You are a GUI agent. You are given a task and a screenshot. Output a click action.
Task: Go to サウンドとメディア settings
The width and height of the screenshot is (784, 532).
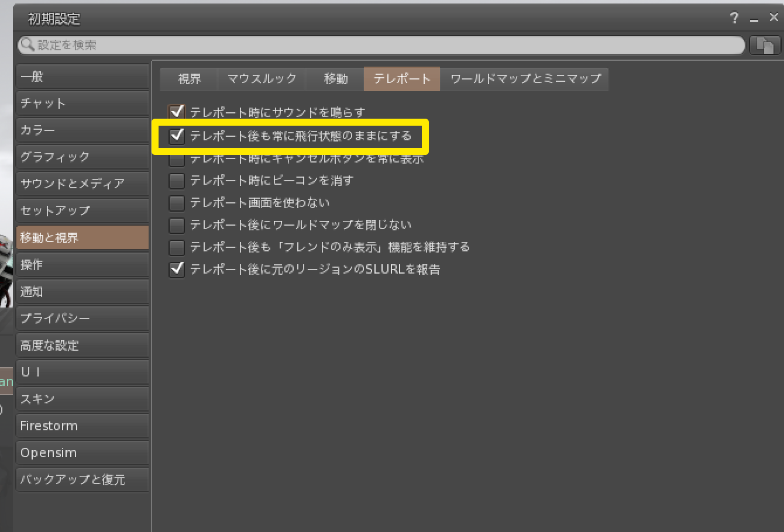coord(82,184)
